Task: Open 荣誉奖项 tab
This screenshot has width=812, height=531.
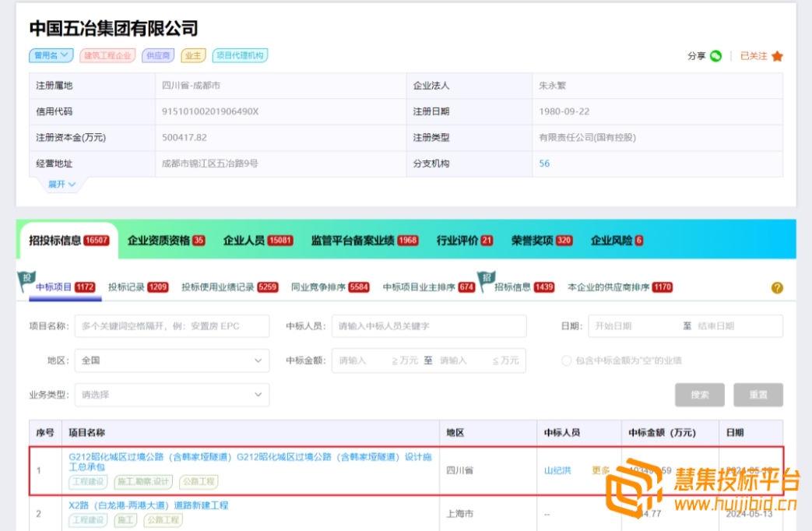Action: coord(542,241)
